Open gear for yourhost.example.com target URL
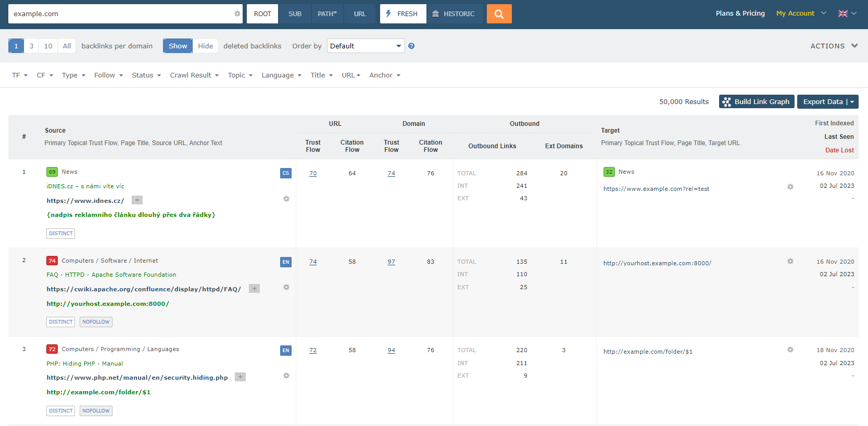The width and height of the screenshot is (868, 426). point(790,261)
